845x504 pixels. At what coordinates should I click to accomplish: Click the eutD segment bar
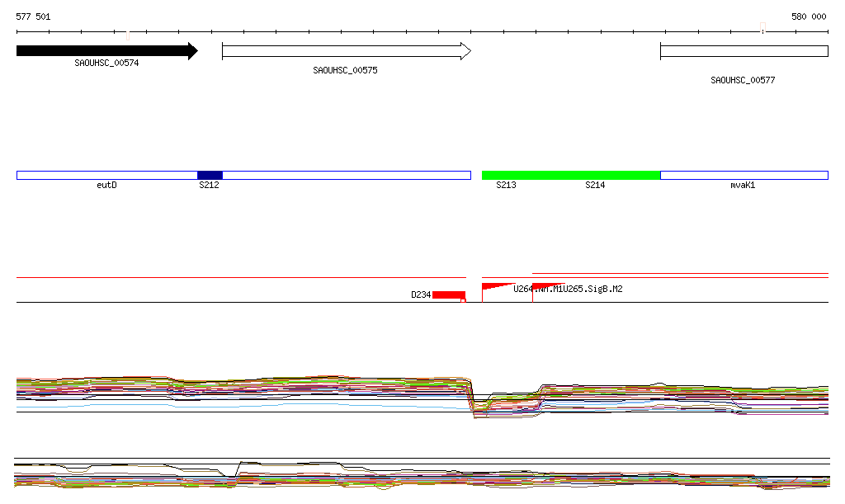coord(106,175)
